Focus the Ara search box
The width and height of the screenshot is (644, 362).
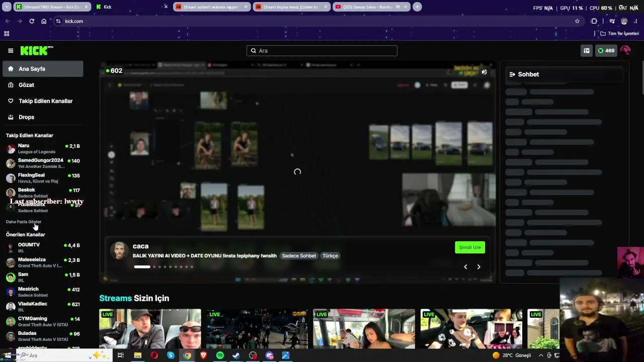(x=322, y=51)
